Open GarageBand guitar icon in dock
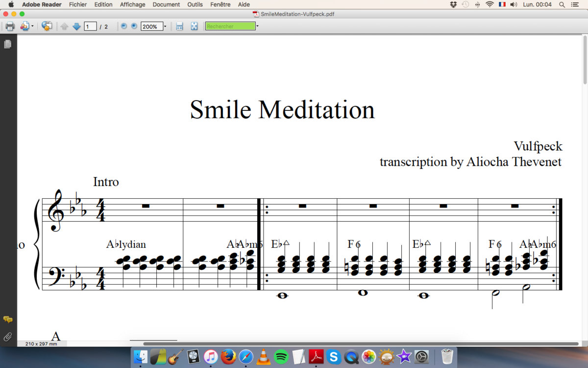Screen dimensions: 588x368 (x=175, y=357)
